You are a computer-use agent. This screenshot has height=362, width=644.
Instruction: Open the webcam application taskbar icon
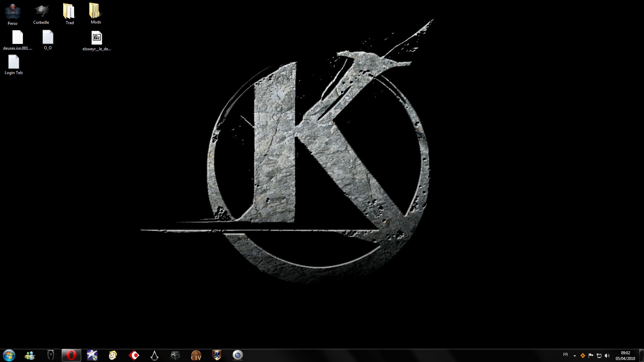pos(237,355)
